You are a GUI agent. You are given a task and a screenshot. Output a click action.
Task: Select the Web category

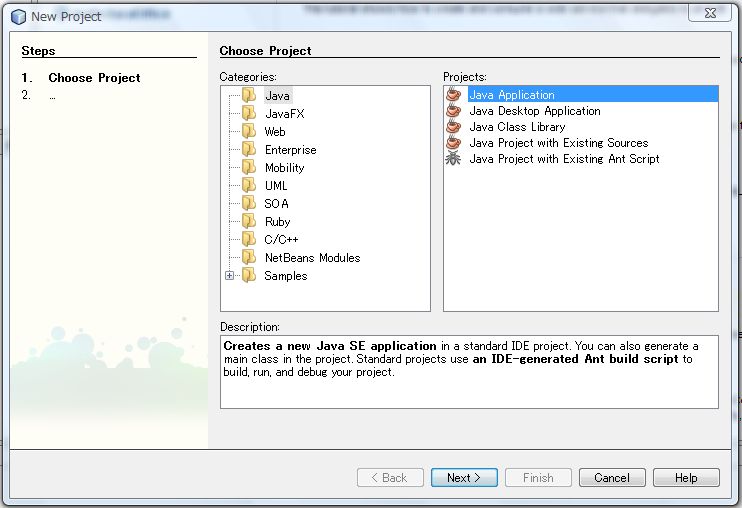tap(275, 132)
